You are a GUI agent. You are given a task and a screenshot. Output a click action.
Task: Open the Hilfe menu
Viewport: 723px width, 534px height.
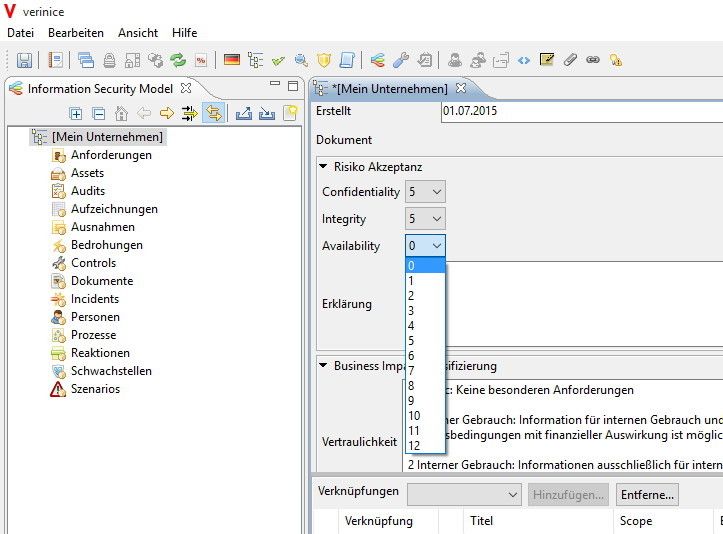pyautogui.click(x=184, y=33)
